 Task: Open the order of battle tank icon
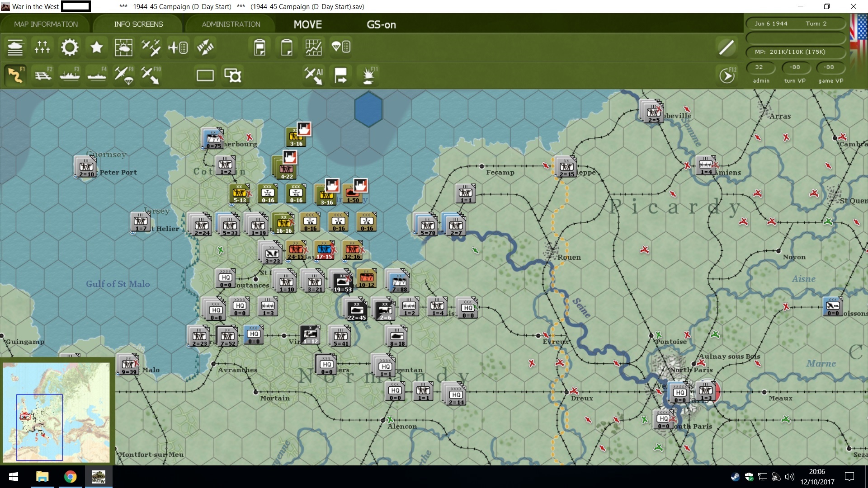pos(15,47)
